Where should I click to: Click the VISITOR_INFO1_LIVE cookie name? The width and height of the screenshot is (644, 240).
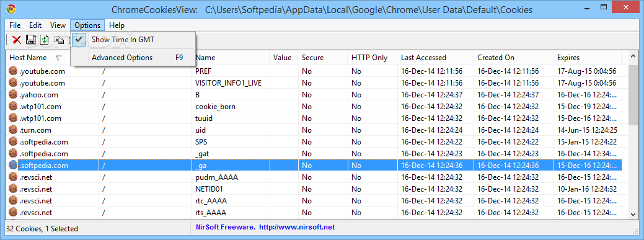click(228, 83)
